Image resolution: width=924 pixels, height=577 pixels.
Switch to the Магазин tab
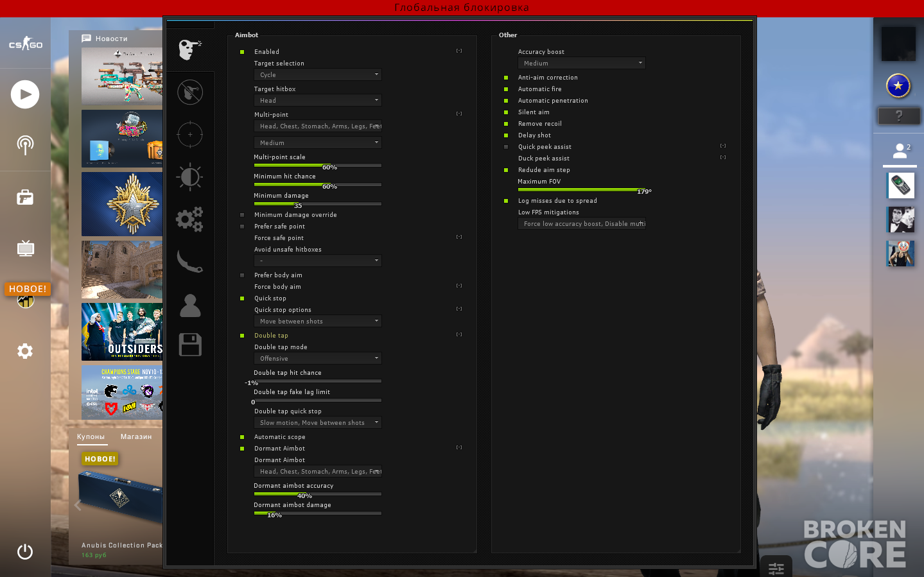(x=136, y=437)
